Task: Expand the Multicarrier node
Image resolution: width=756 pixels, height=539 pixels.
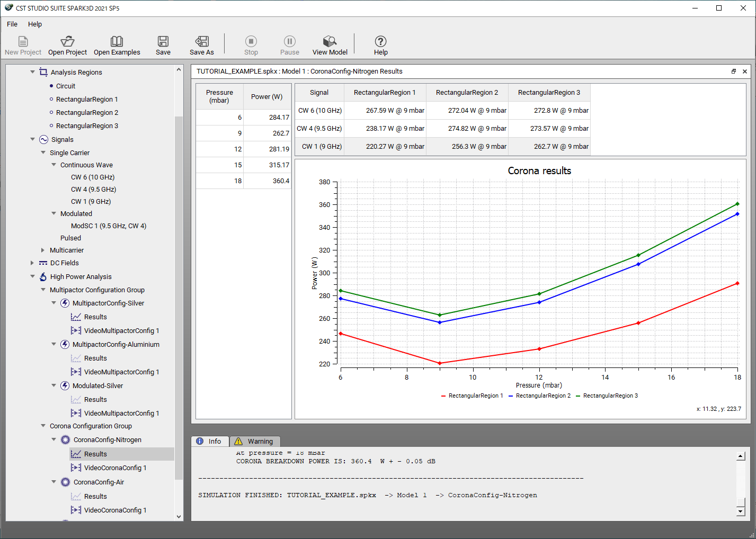Action: point(43,250)
